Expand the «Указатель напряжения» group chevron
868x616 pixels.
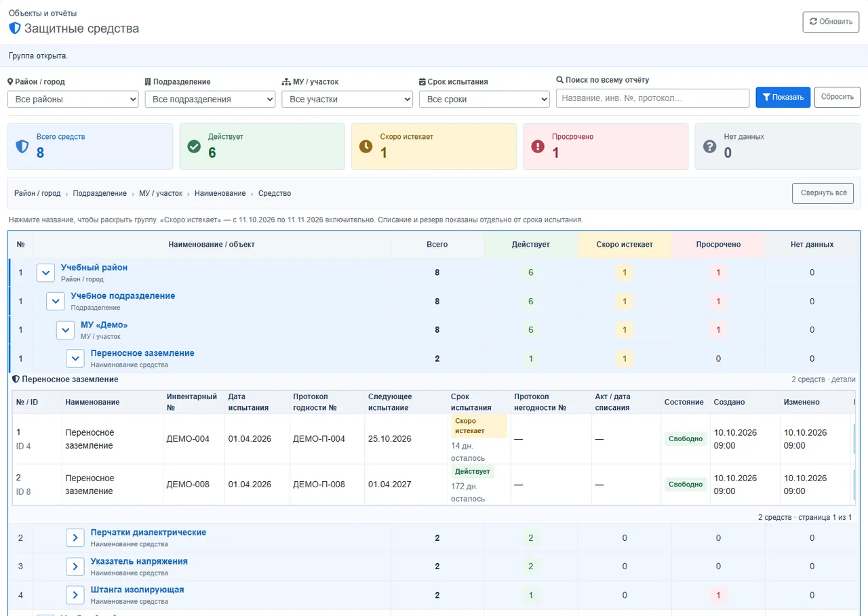coord(75,567)
